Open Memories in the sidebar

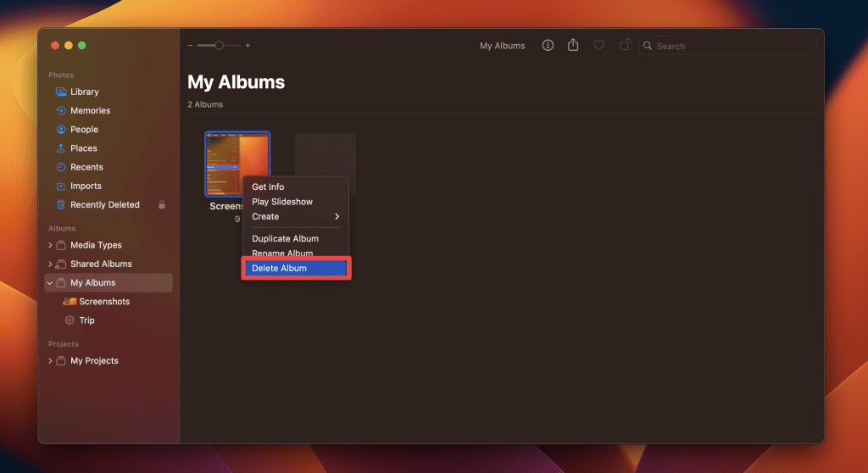tap(90, 110)
